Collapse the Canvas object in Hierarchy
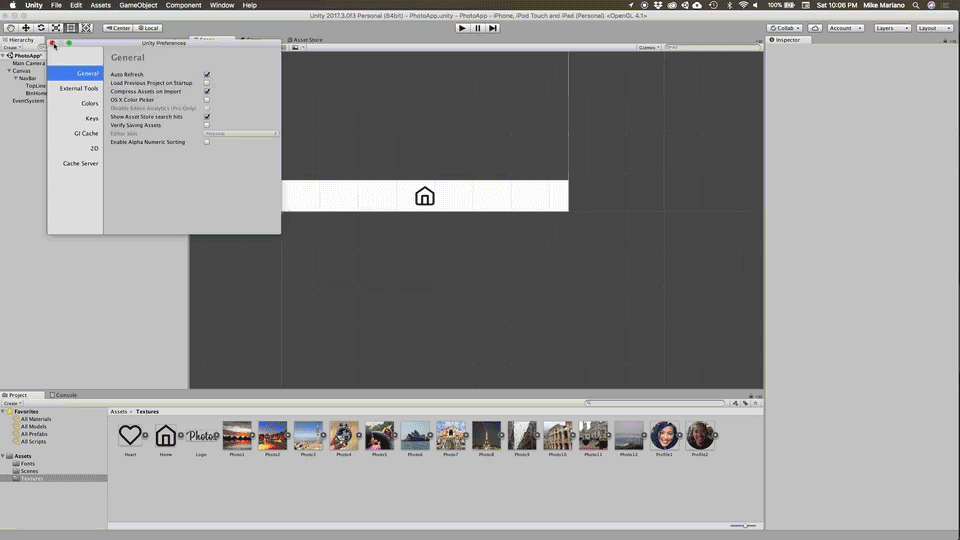 point(9,70)
